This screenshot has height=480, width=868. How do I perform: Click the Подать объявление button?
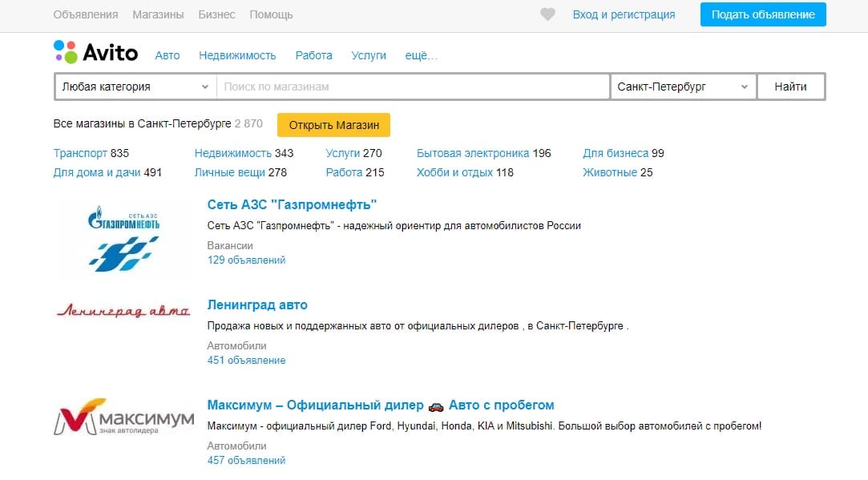pos(762,14)
